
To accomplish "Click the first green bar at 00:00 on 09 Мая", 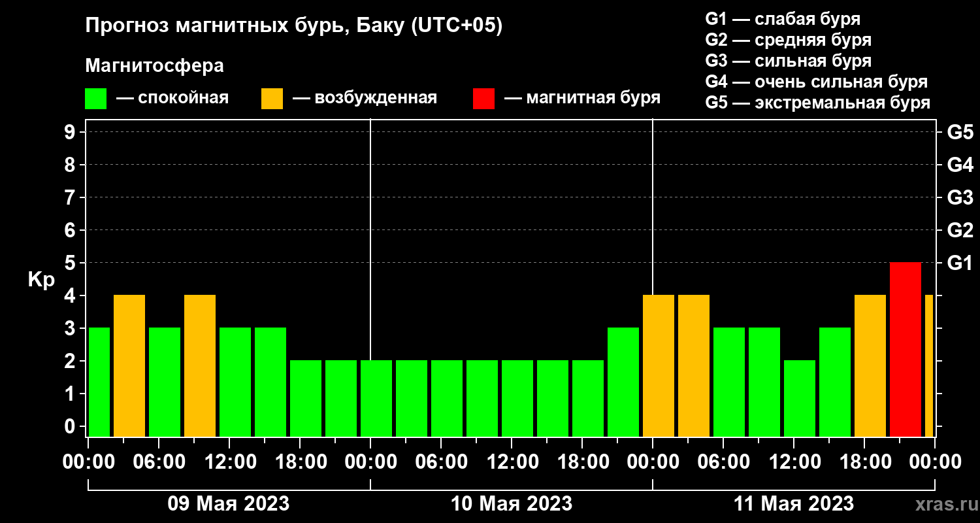I will tap(99, 382).
